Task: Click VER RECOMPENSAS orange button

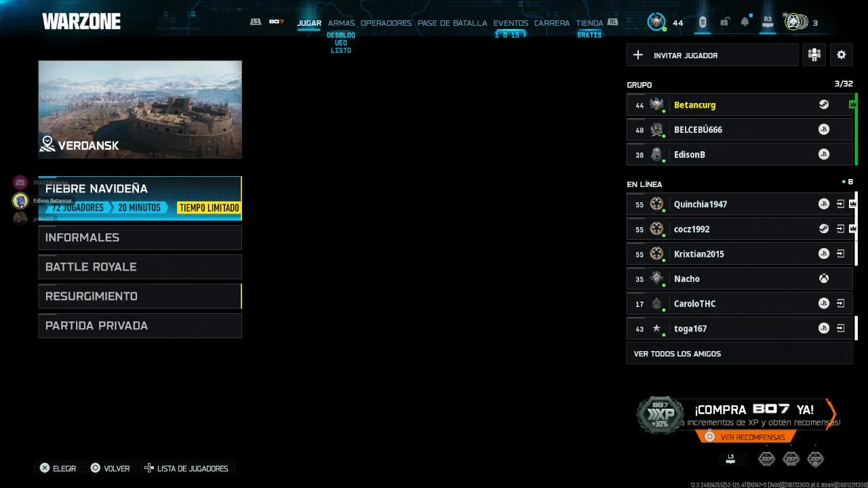Action: pos(745,437)
